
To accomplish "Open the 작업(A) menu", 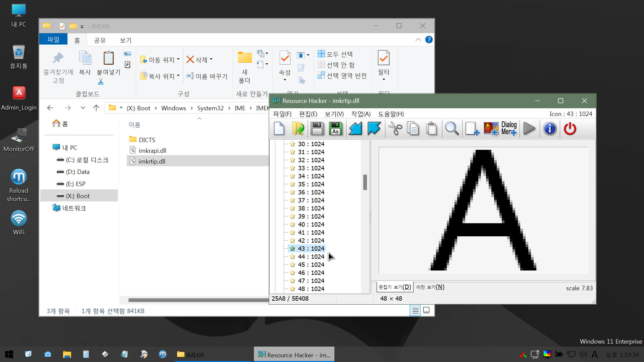I will point(361,114).
